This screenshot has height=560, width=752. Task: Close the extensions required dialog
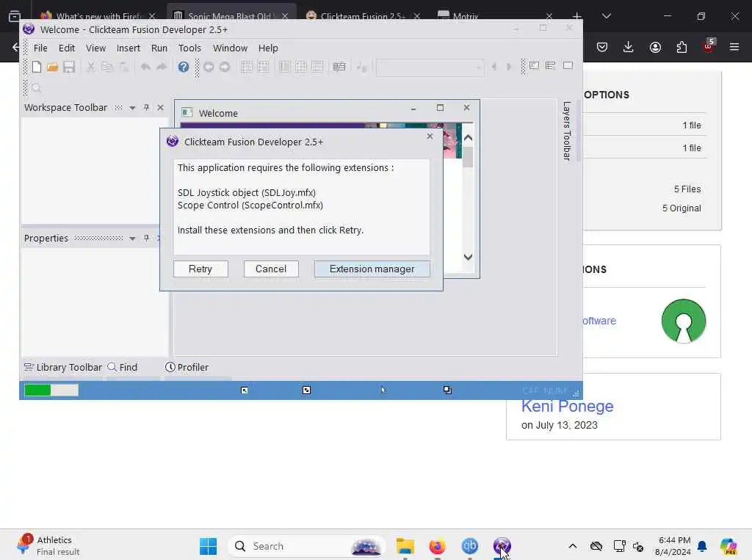(x=430, y=137)
